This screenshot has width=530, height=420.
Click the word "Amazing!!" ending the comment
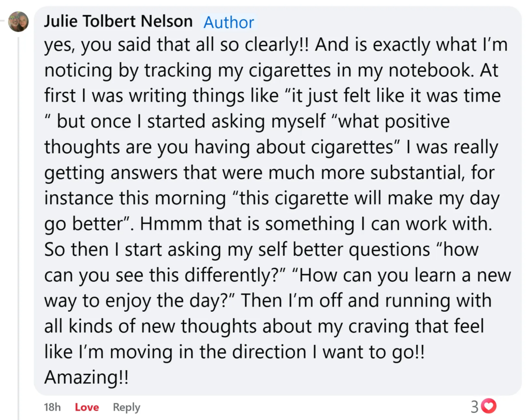point(86,377)
